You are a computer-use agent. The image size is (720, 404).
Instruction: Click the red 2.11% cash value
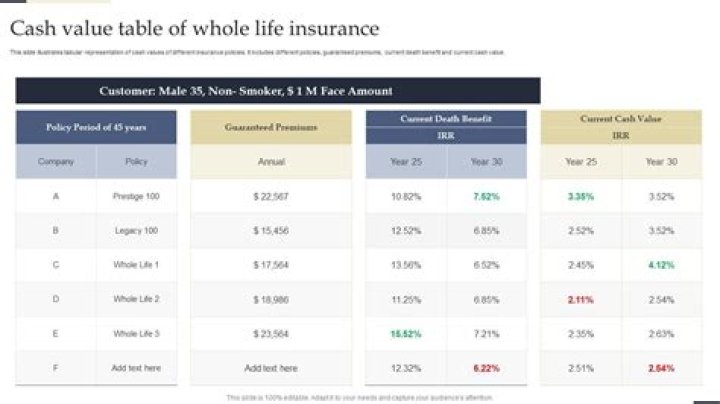pos(581,299)
